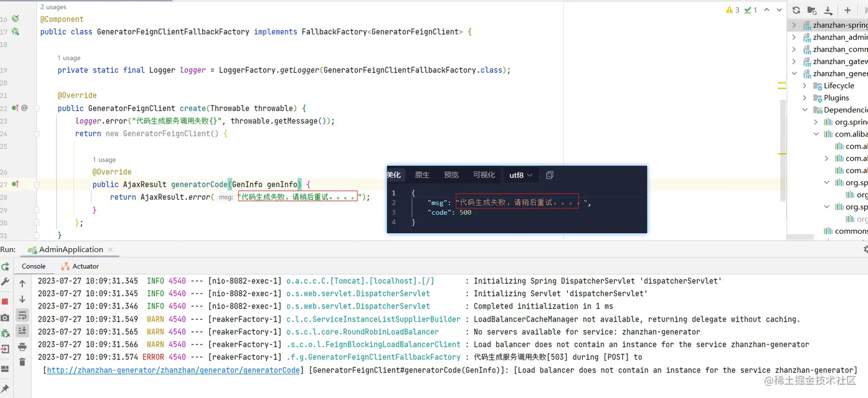
Task: Add a Maven project with plus icon
Action: click(x=847, y=10)
